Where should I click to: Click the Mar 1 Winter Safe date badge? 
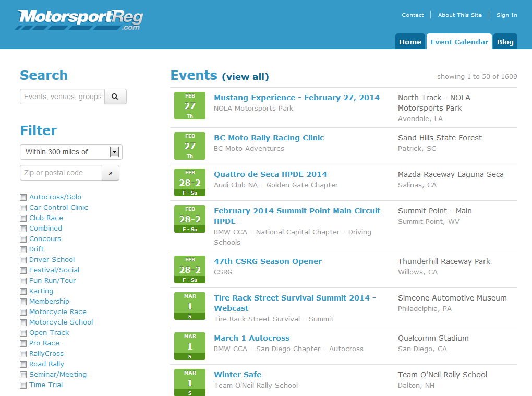[x=190, y=382]
